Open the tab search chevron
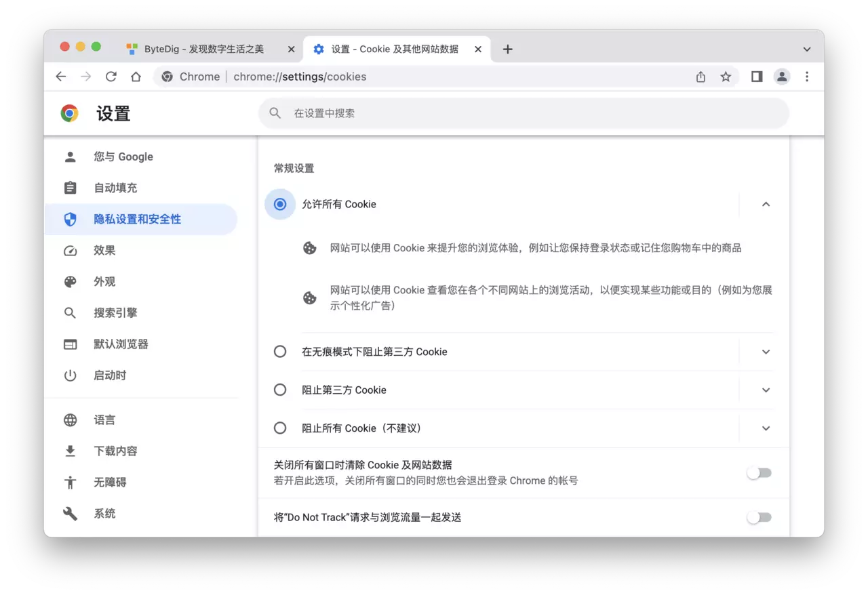This screenshot has height=595, width=868. click(x=807, y=49)
